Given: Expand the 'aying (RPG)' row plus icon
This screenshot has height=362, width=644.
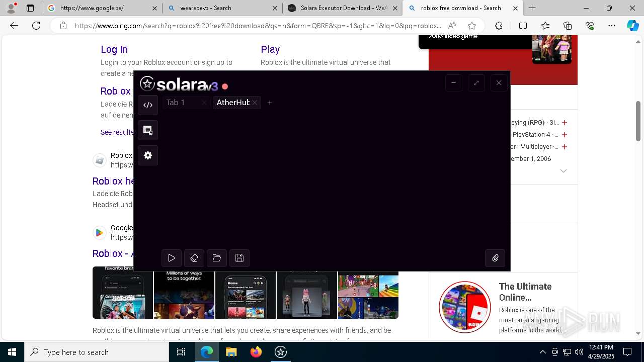Looking at the screenshot, I should click(x=565, y=123).
